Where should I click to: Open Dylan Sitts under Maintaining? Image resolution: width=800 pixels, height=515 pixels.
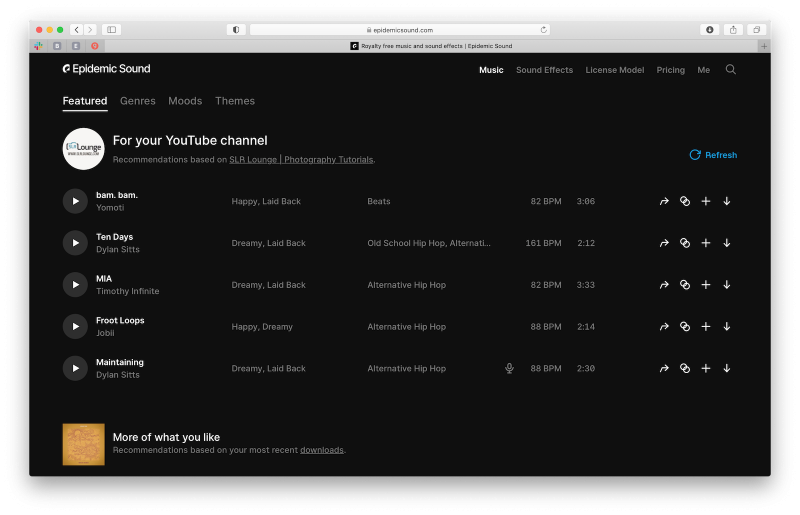pos(118,375)
